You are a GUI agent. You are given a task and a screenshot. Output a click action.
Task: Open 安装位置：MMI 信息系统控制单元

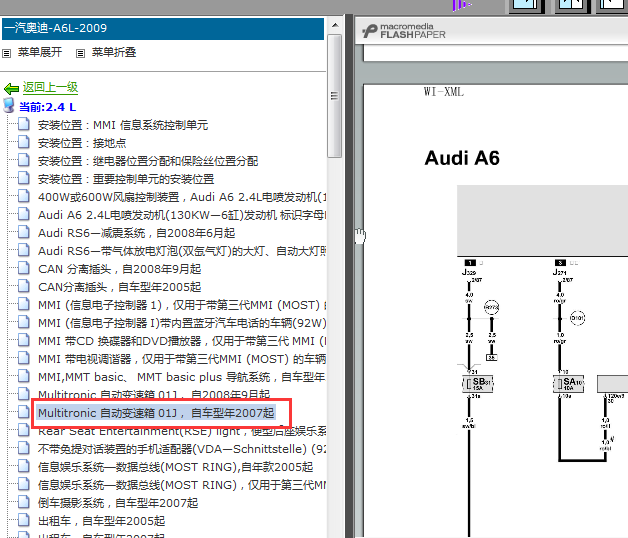tap(123, 125)
